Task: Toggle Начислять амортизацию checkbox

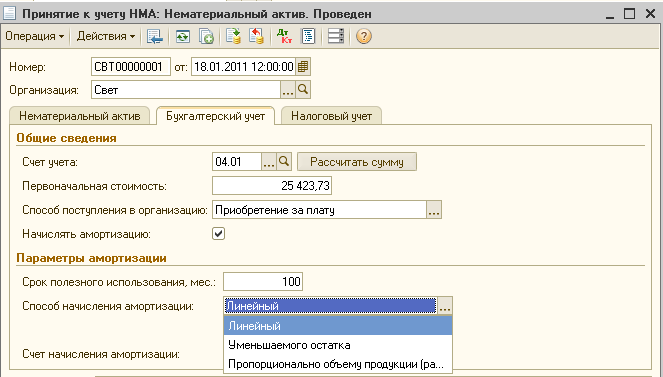Action: click(x=218, y=234)
